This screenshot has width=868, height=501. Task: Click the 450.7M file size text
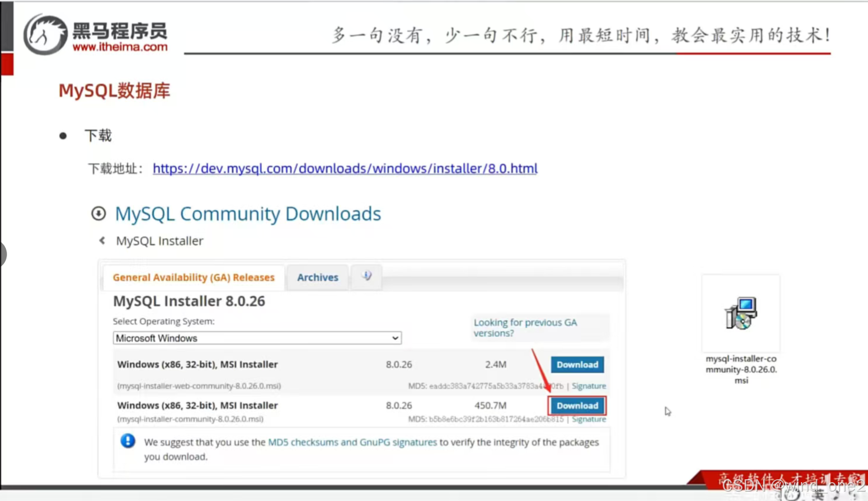pyautogui.click(x=490, y=406)
